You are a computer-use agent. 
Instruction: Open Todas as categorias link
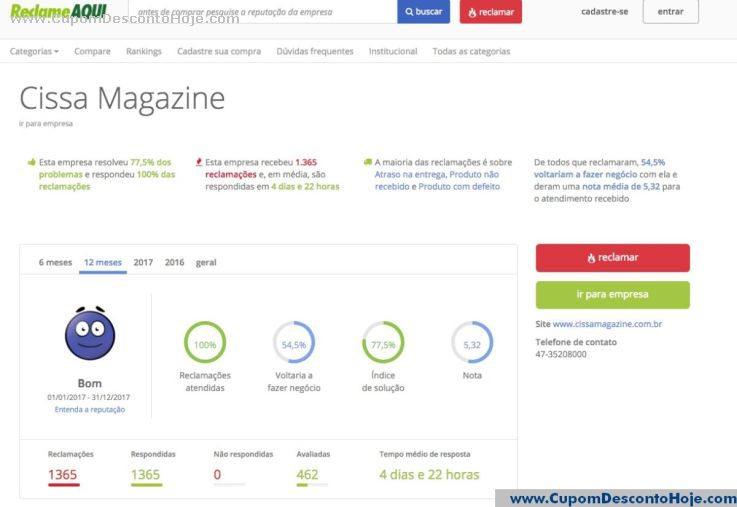coord(471,51)
